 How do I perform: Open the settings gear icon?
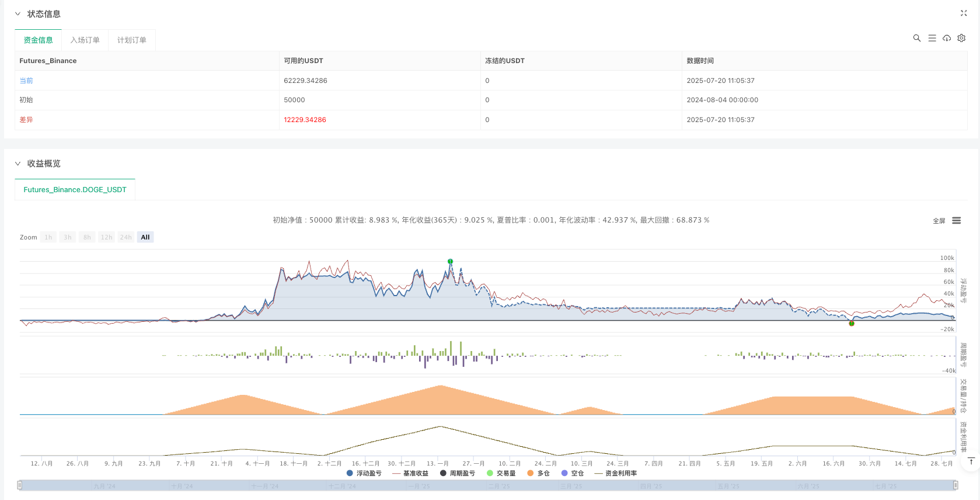(961, 38)
